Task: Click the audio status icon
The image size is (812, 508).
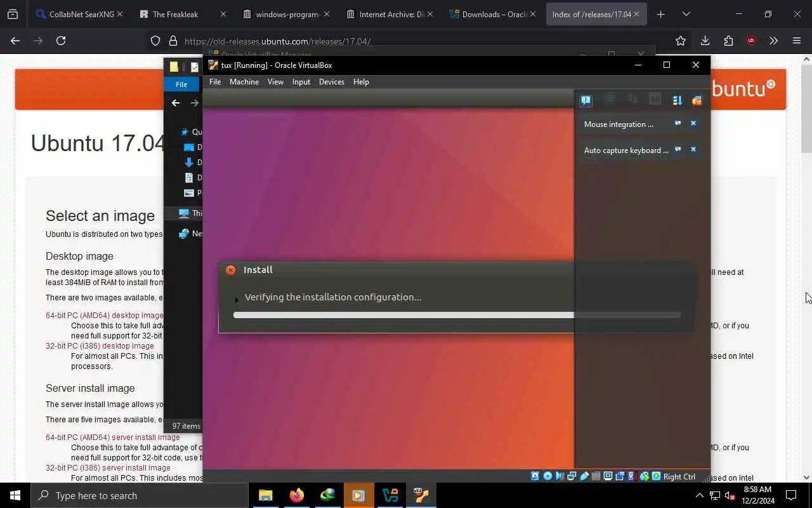Action: pos(560,476)
